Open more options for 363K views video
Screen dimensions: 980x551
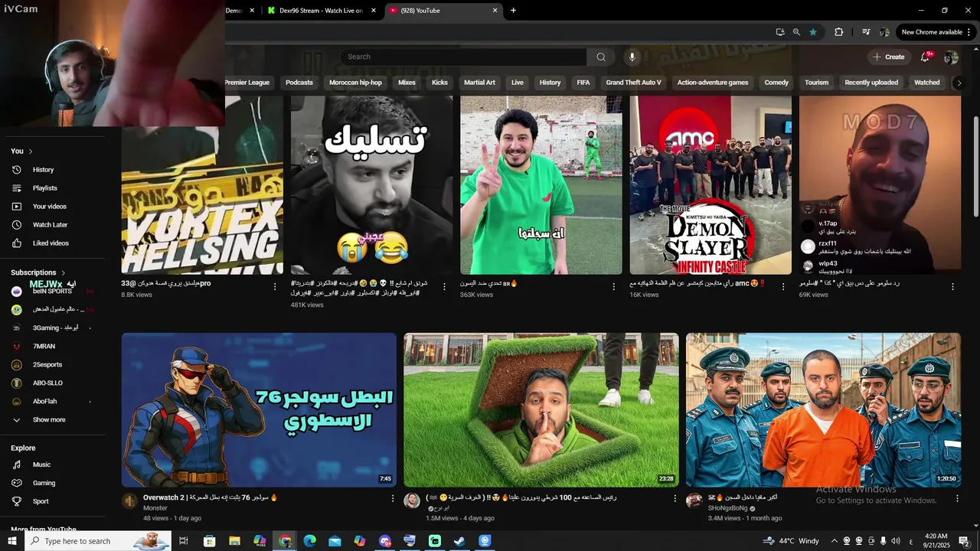[613, 287]
